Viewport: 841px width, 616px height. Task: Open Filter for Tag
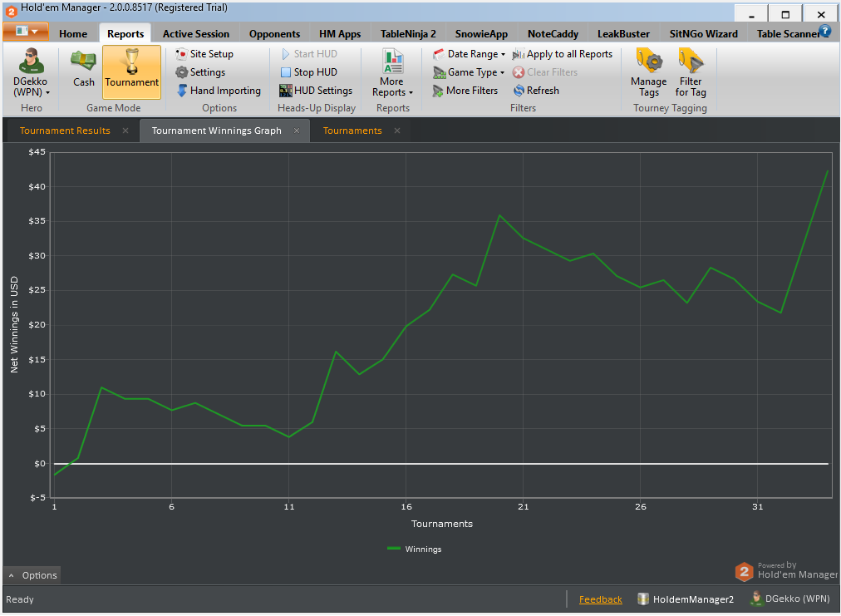point(691,72)
